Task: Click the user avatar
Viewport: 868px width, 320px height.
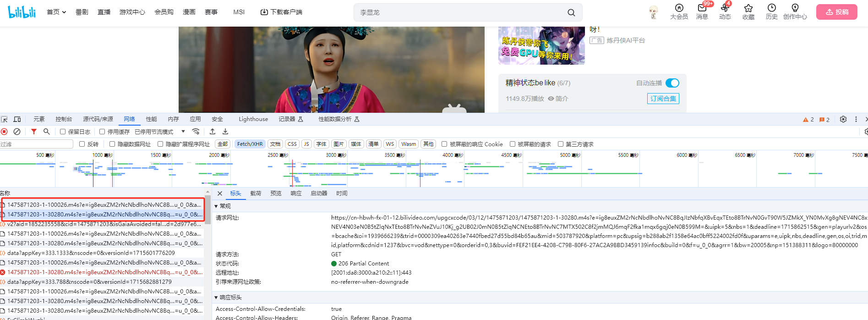Action: [x=654, y=12]
